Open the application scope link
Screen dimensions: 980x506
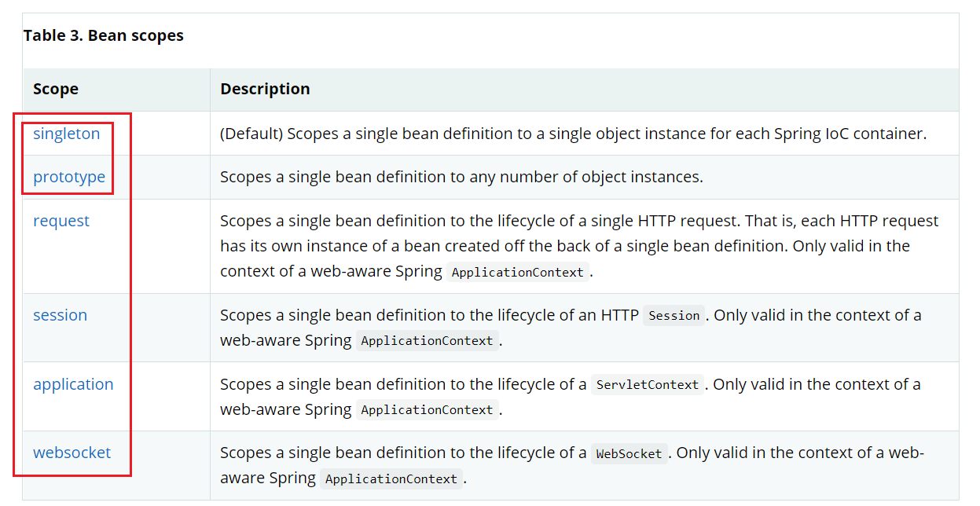(x=73, y=384)
